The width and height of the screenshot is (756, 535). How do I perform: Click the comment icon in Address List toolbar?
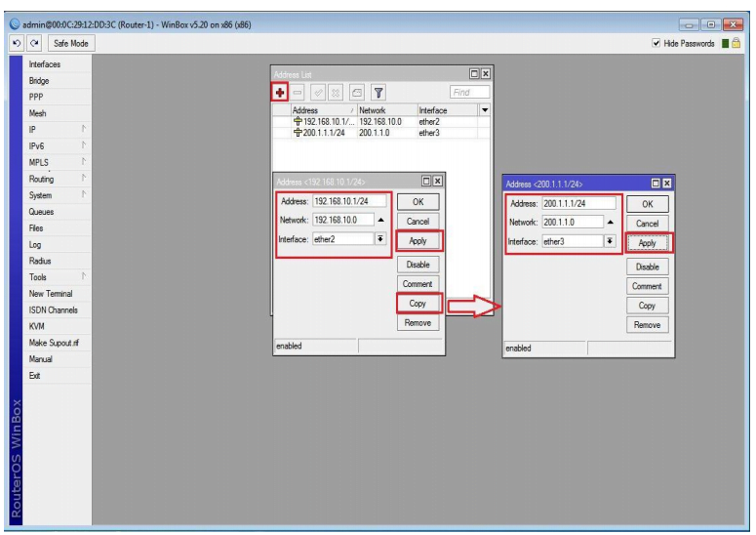357,92
